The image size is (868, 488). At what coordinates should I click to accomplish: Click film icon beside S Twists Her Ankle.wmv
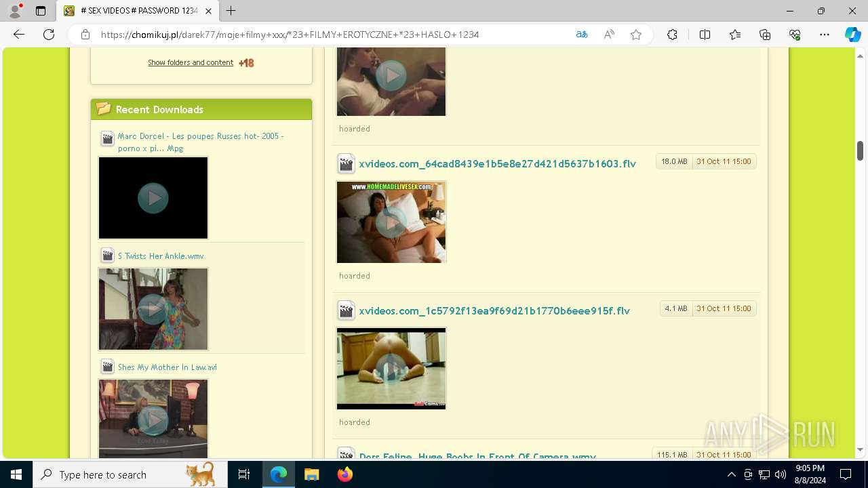(x=107, y=256)
